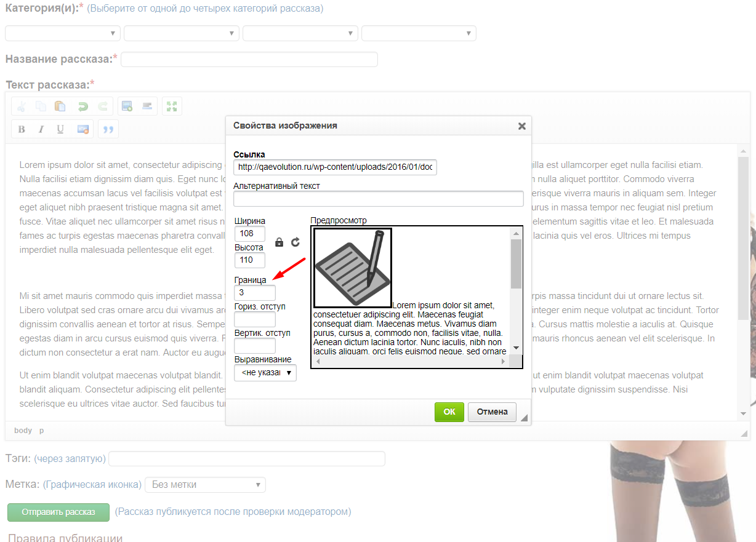The height and width of the screenshot is (542, 756).
Task: Open the Выравнивание alignment dropdown
Action: (x=265, y=373)
